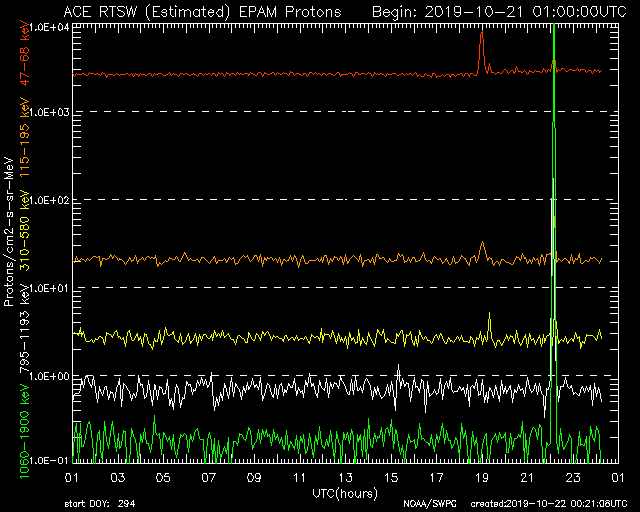Click the Protons/cm2-s-sr-MeV axis label
This screenshot has height=512, width=640.
pos(9,232)
